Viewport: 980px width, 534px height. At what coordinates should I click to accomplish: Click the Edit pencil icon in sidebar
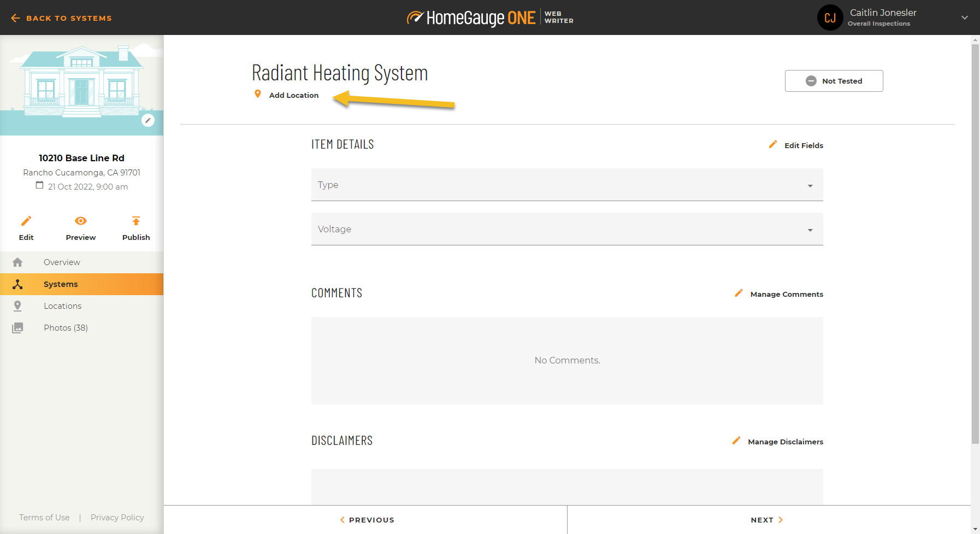tap(26, 221)
